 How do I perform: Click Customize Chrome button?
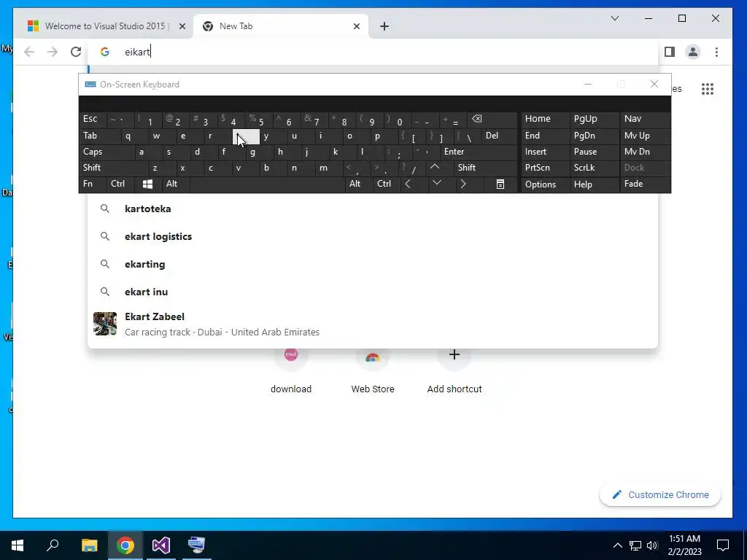659,495
